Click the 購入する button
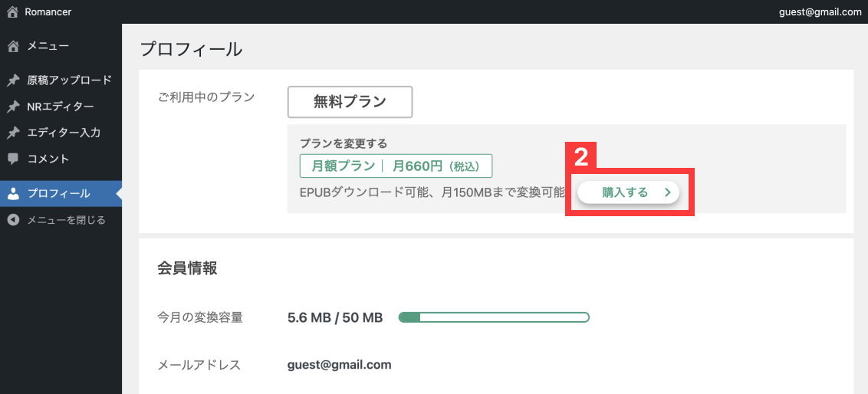Image resolution: width=868 pixels, height=394 pixels. coord(626,192)
